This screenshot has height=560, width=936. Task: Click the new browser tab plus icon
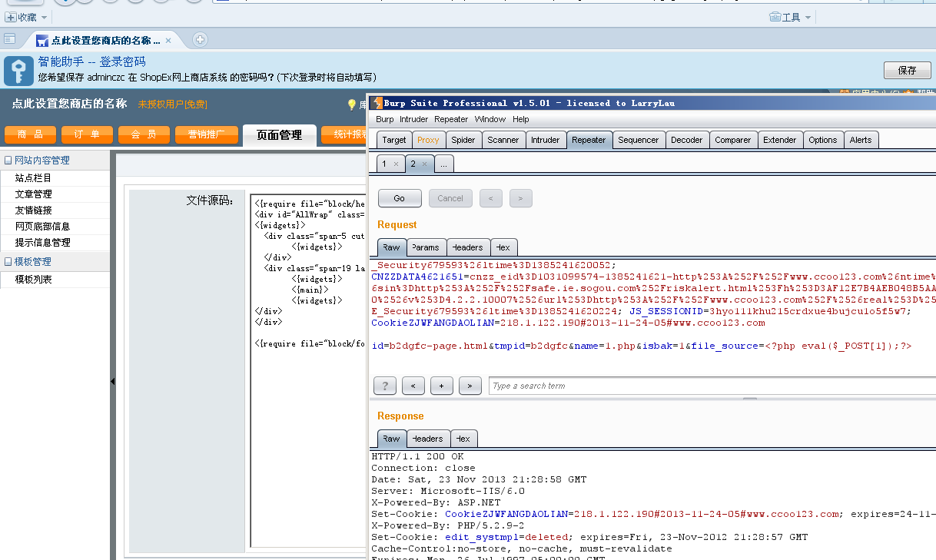[x=200, y=40]
